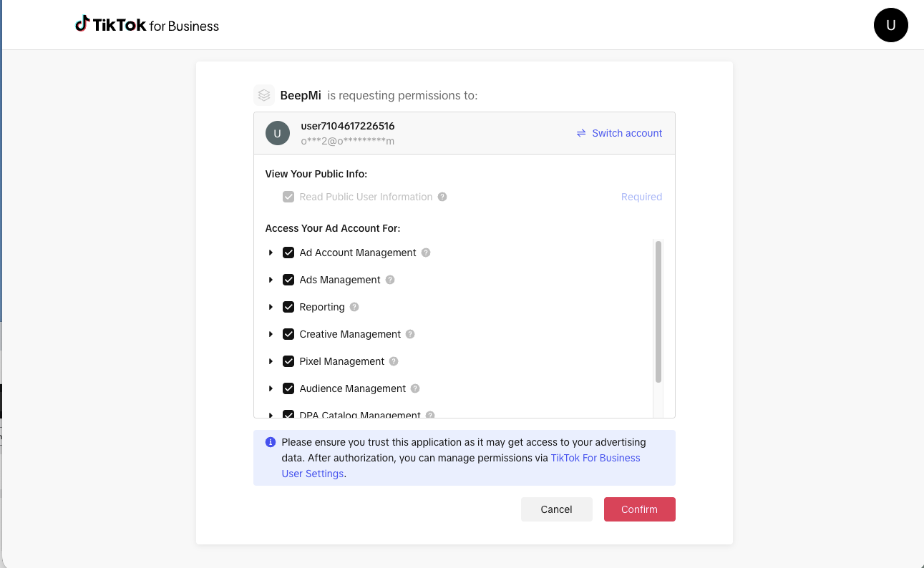Expand the Audience Management permissions
The image size is (924, 568).
click(271, 388)
